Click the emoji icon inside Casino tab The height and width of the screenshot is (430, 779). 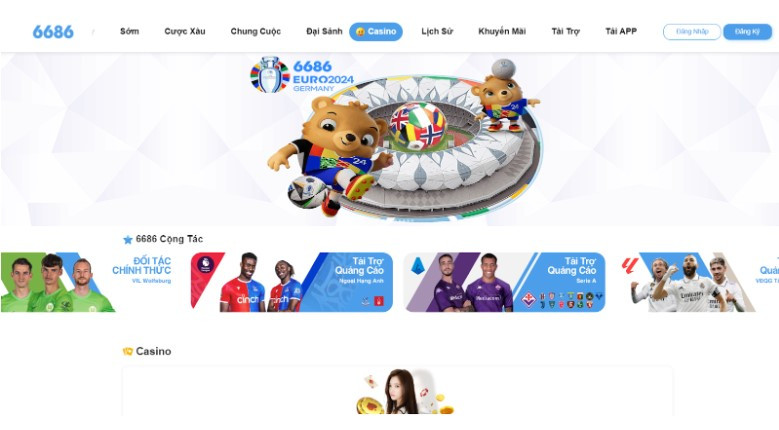[x=360, y=32]
